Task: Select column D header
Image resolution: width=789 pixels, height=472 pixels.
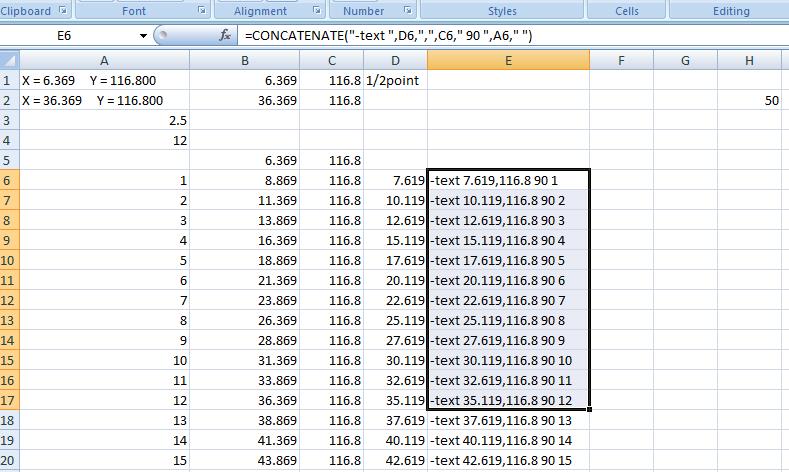Action: pyautogui.click(x=396, y=60)
